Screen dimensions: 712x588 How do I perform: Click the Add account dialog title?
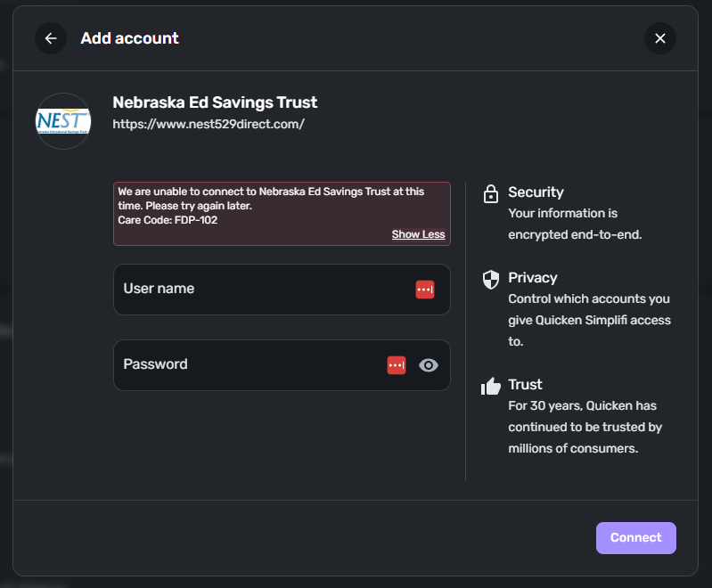click(129, 38)
